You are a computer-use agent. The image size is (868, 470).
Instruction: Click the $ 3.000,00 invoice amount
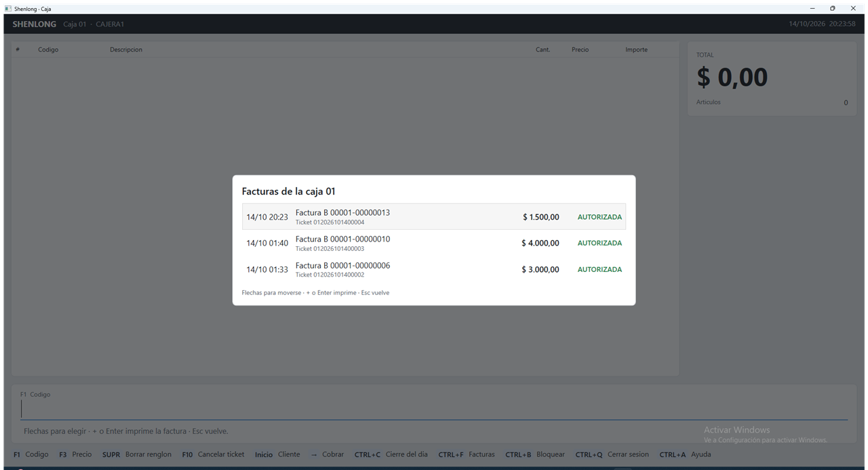click(x=540, y=269)
